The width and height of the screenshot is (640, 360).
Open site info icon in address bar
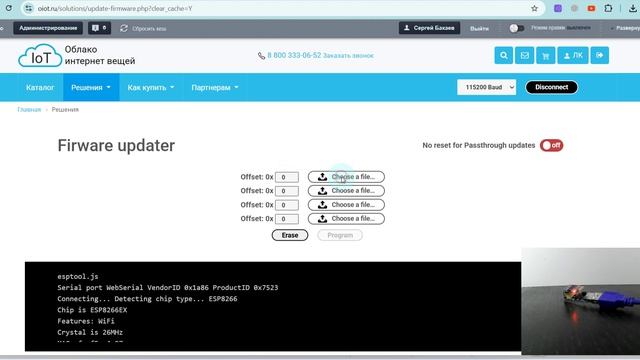tap(28, 8)
